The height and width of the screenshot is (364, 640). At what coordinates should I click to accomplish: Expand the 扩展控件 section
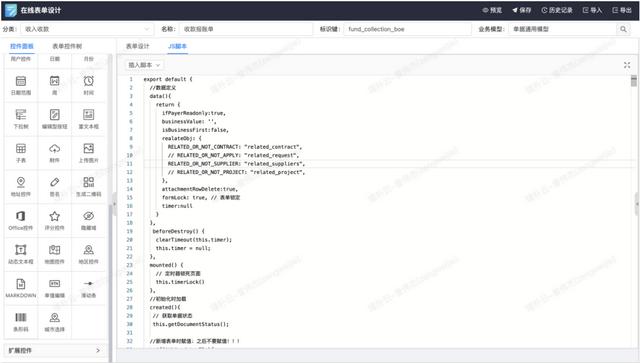[x=54, y=351]
